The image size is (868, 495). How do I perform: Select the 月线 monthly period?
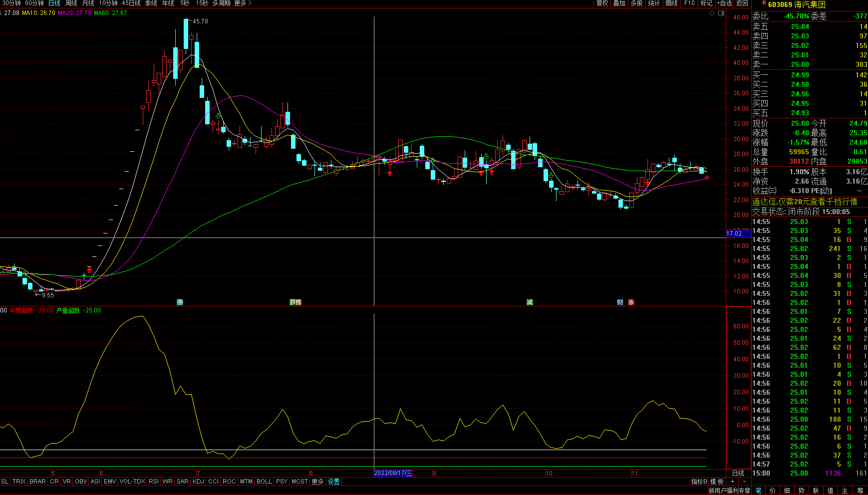click(x=88, y=3)
